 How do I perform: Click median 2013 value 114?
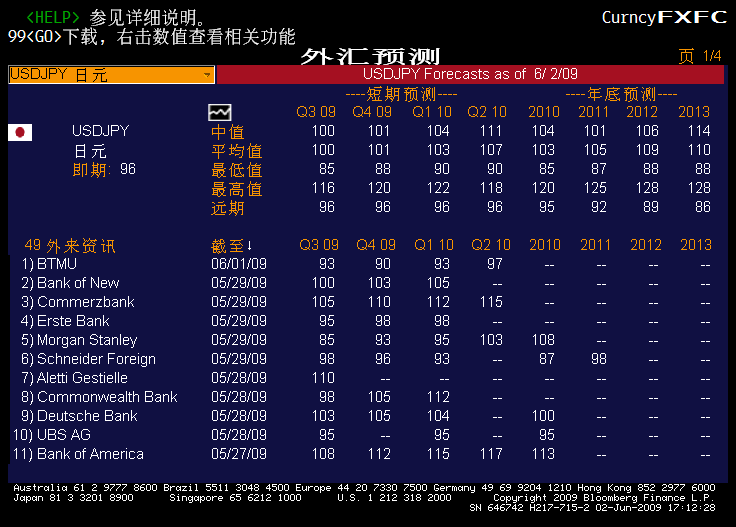tap(699, 131)
